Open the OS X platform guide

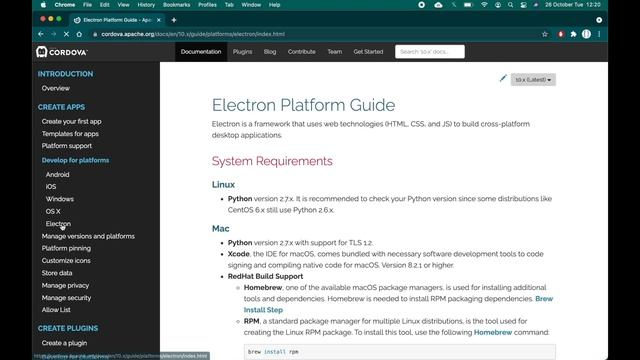[53, 211]
